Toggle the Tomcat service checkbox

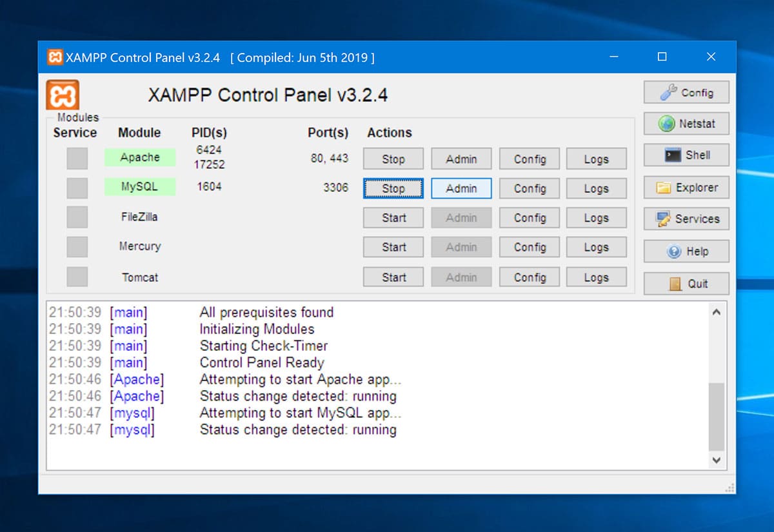(x=77, y=277)
